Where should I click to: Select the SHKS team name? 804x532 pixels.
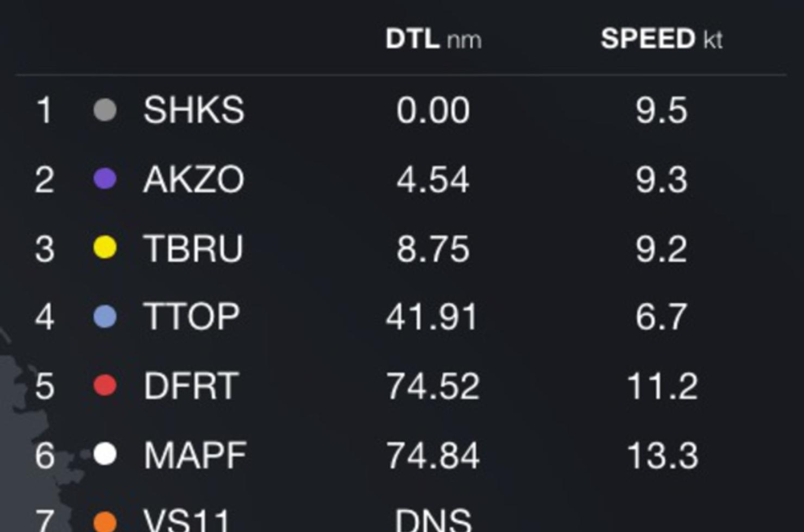coord(194,110)
